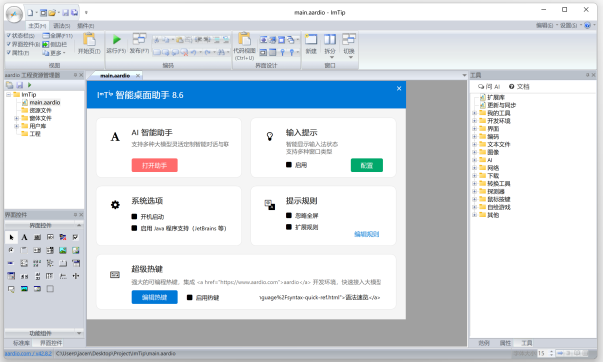The width and height of the screenshot is (603, 362).
Task: Click the green Run (F5) play icon
Action: click(117, 39)
